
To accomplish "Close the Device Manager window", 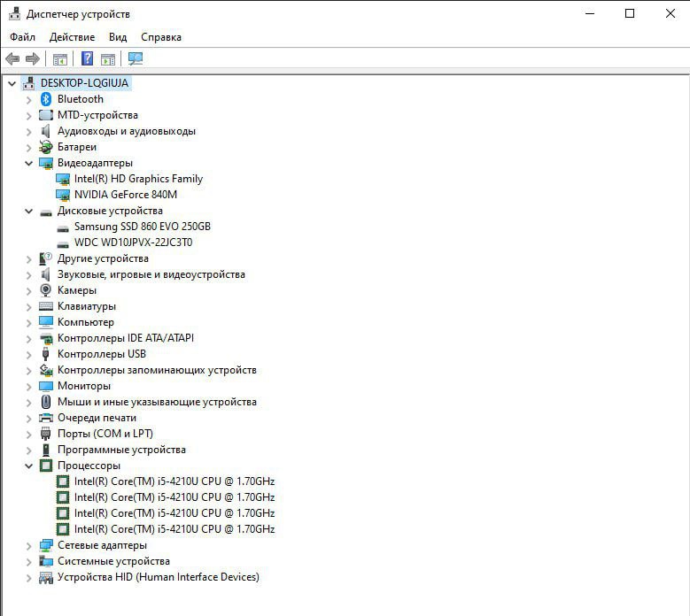I will tap(671, 13).
